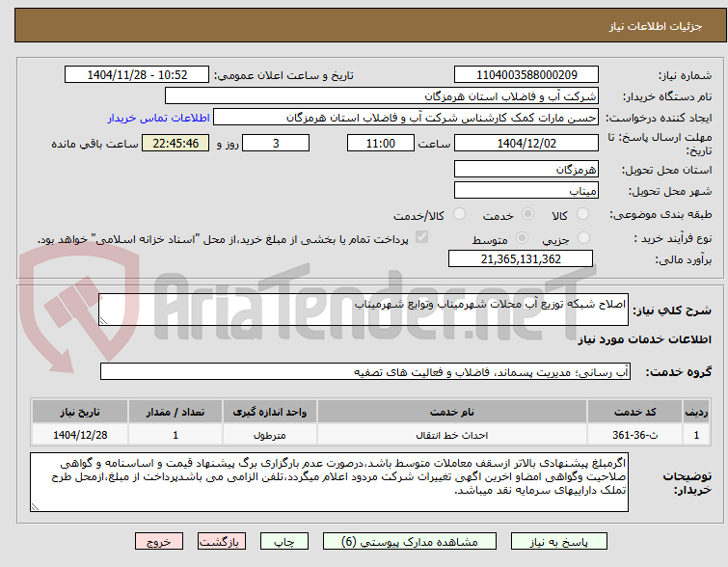Image resolution: width=728 pixels, height=567 pixels.
Task: Toggle the اسناد خزانه اسلامی payment checkbox
Action: pyautogui.click(x=421, y=237)
